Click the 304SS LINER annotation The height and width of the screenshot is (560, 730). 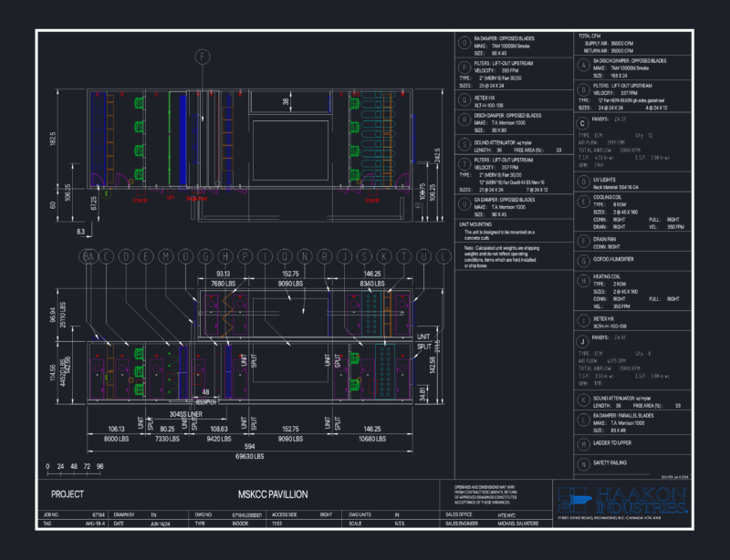pyautogui.click(x=186, y=414)
